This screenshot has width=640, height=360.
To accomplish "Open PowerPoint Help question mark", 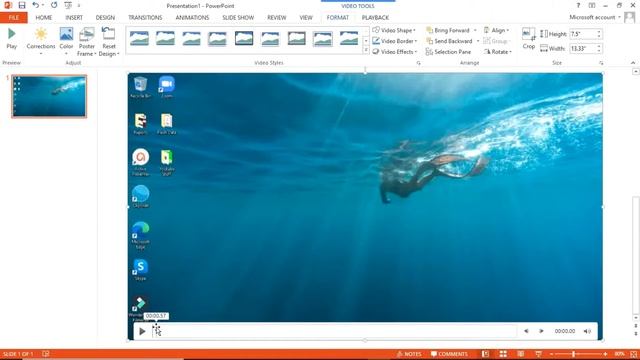I will tap(578, 5).
